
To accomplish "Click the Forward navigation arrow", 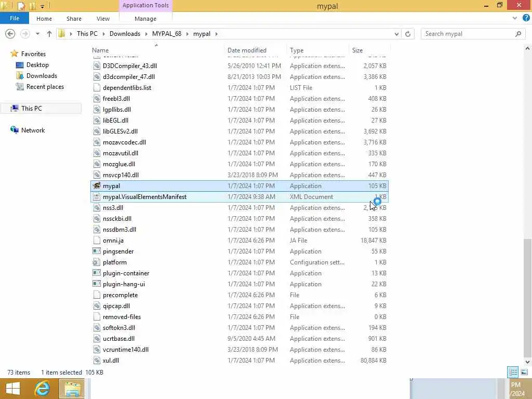I will pyautogui.click(x=25, y=34).
